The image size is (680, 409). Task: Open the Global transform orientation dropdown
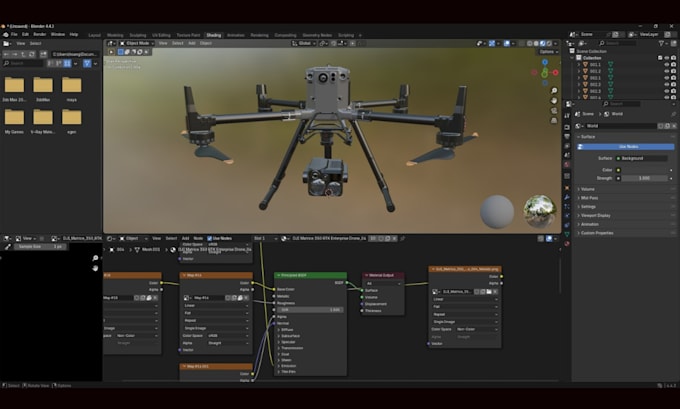[x=303, y=43]
